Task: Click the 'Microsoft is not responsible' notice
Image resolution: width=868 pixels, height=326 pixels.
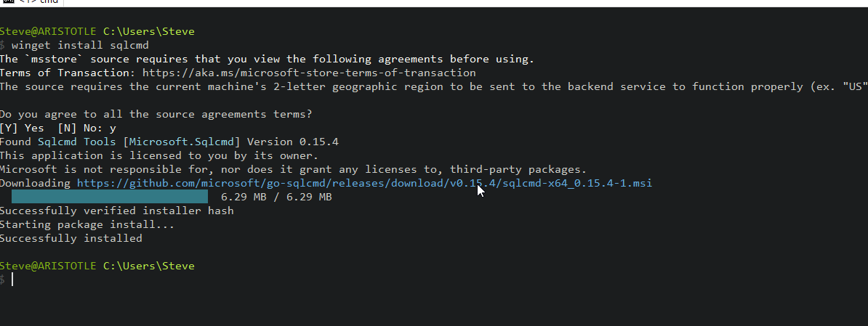Action: [293, 169]
